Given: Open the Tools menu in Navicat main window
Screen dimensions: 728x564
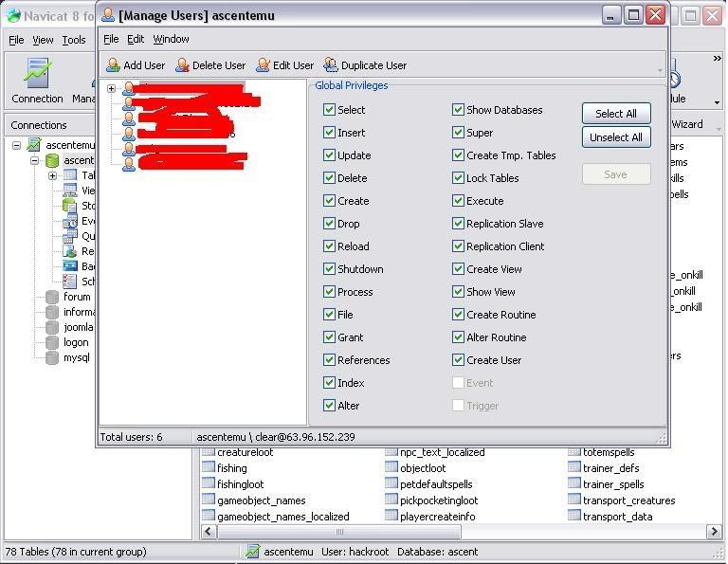Looking at the screenshot, I should (74, 40).
